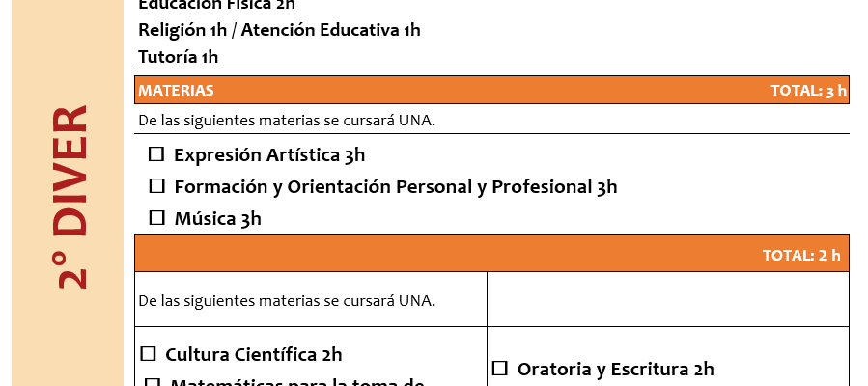Check the Expresión Artística 3h checkbox
The image size is (868, 386).
156,154
